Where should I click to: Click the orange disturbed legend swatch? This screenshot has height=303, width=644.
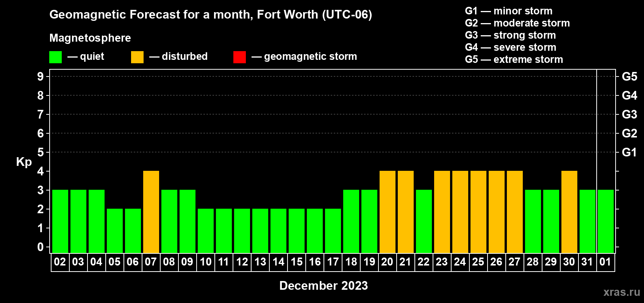137,57
